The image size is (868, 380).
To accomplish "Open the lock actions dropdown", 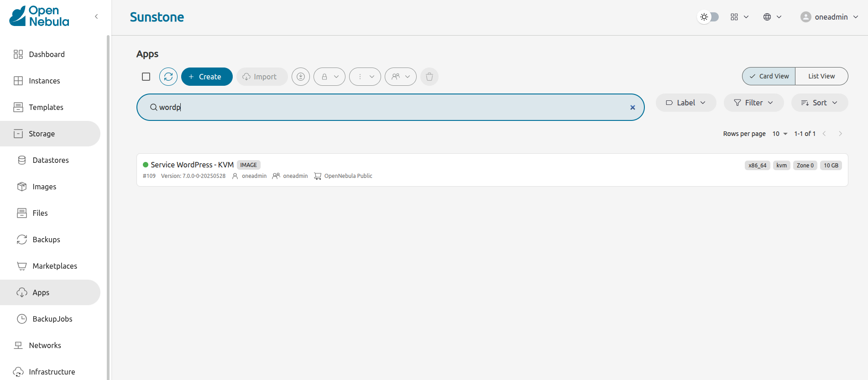I will point(329,77).
